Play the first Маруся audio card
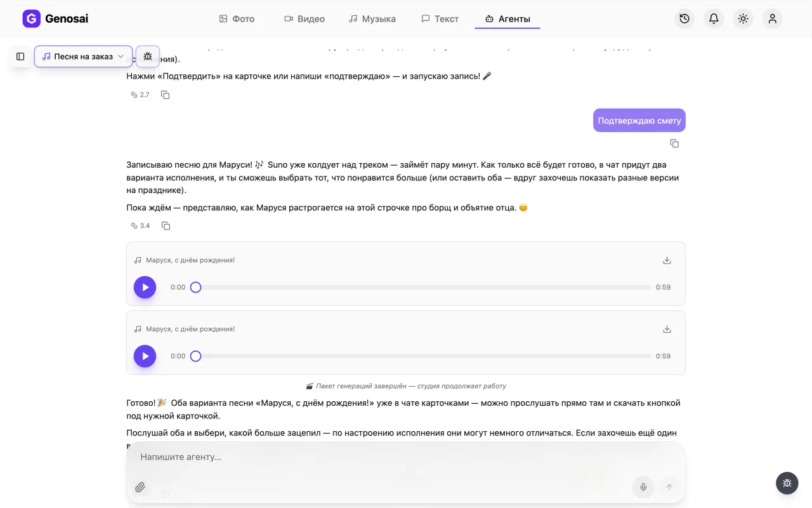The width and height of the screenshot is (812, 508). (x=145, y=287)
